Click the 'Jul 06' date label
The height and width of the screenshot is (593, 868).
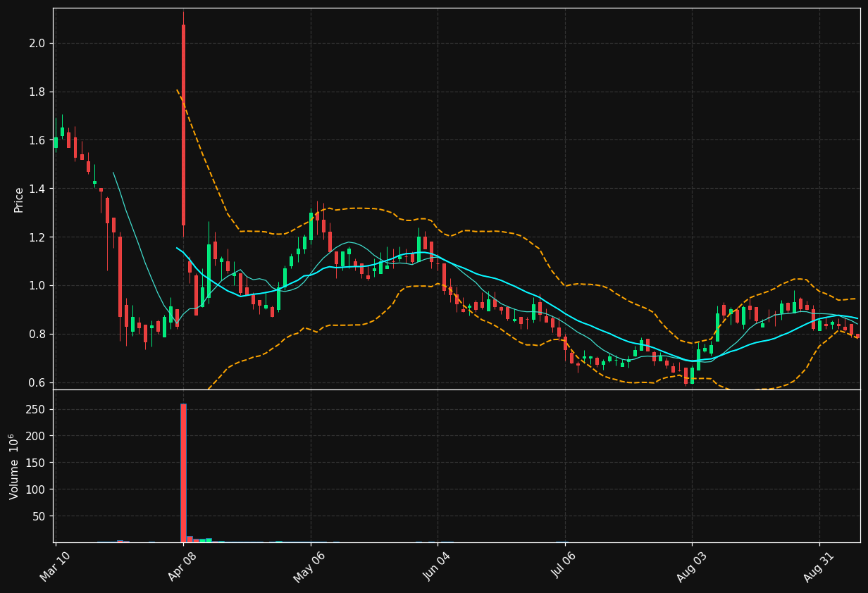(564, 566)
